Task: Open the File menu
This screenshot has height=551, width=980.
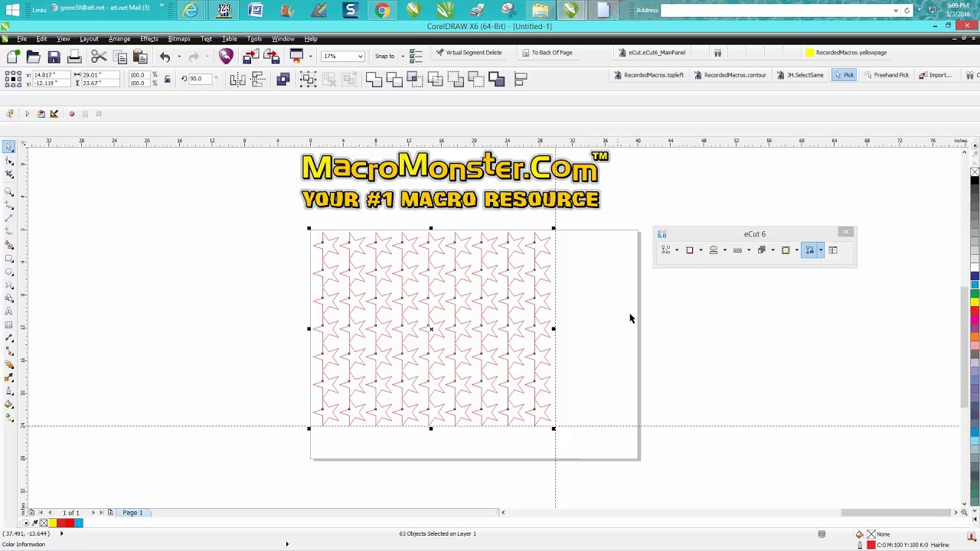Action: click(22, 39)
